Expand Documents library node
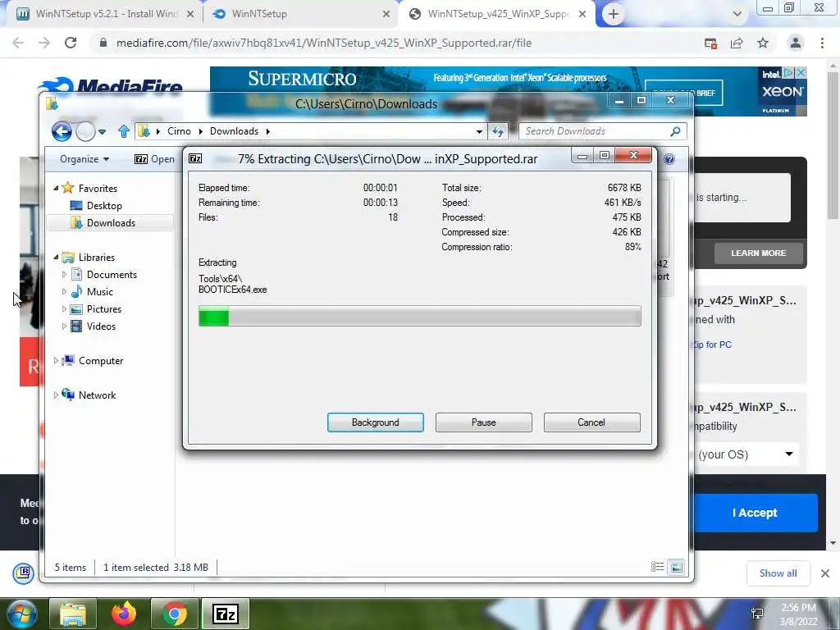Image resolution: width=840 pixels, height=630 pixels. coord(64,274)
